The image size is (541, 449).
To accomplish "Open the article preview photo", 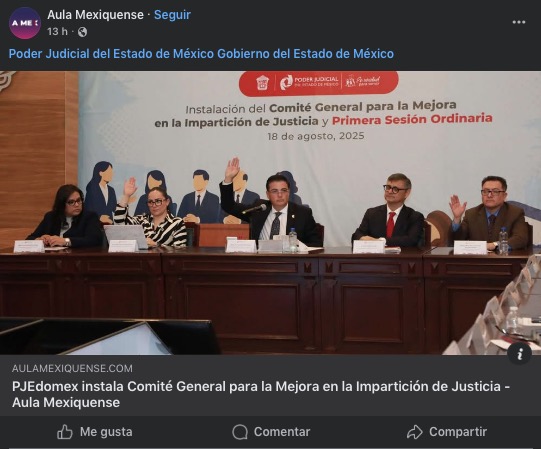I will [270, 213].
